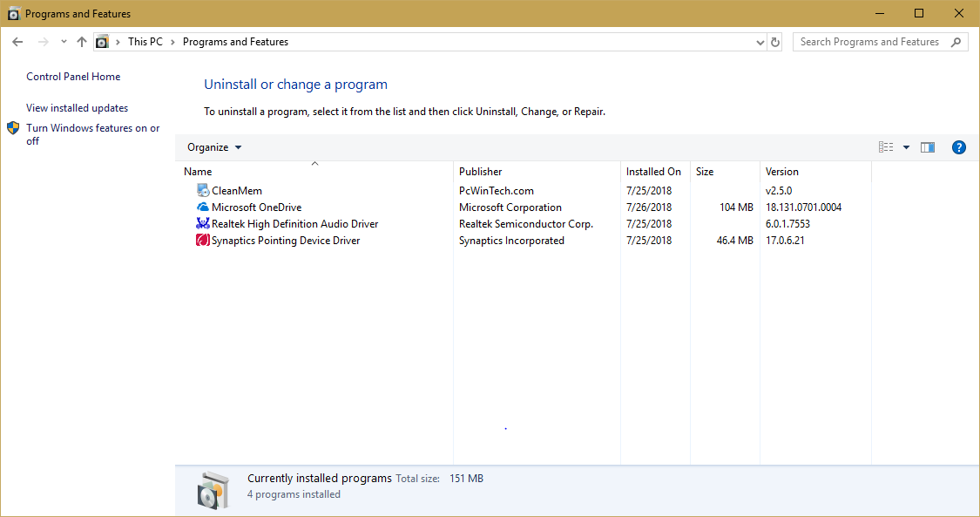Click the Realtek audio driver icon
980x517 pixels.
pos(202,223)
